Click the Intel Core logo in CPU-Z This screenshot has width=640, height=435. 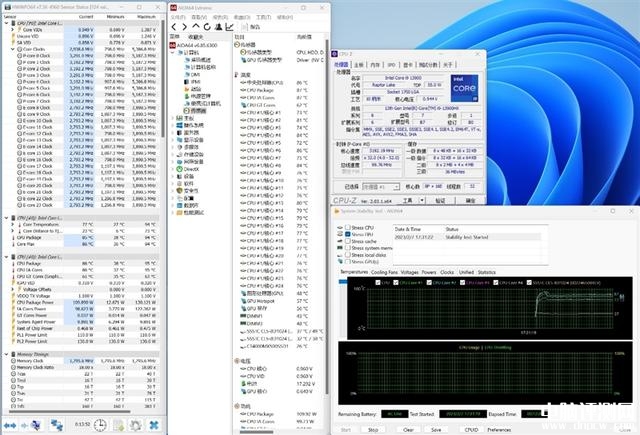464,88
